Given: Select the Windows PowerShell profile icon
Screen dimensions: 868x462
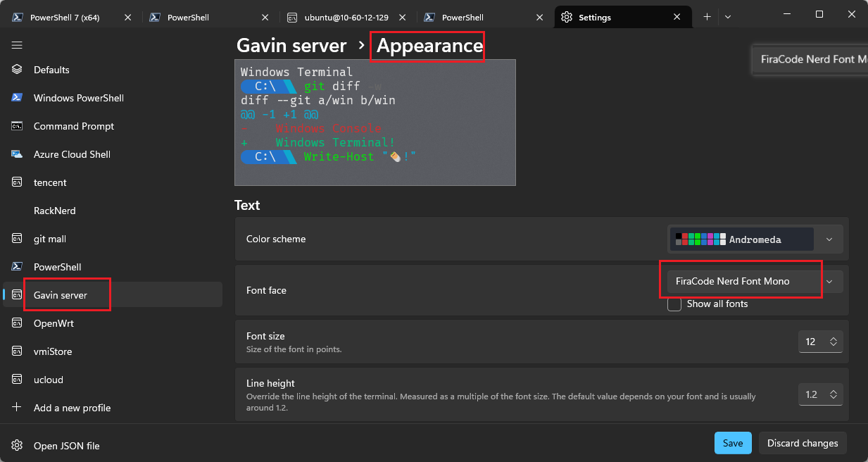Looking at the screenshot, I should 18,98.
